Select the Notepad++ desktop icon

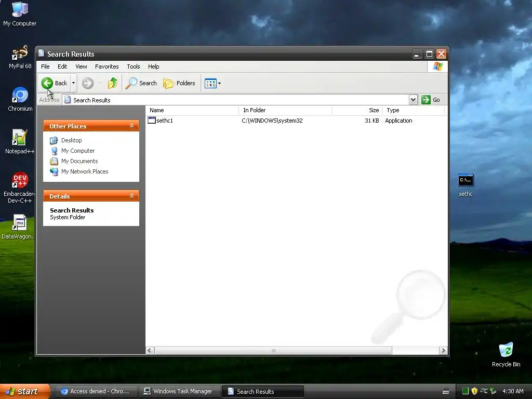20,142
